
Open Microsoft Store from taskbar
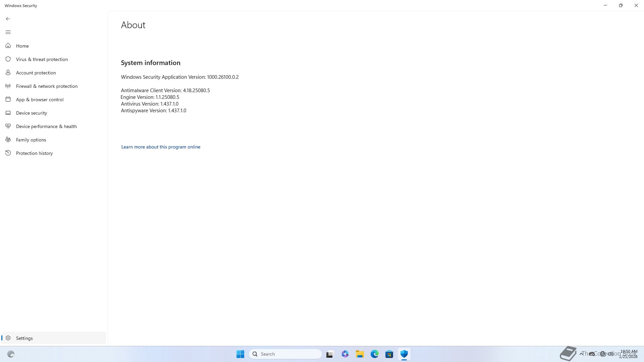coord(389,354)
